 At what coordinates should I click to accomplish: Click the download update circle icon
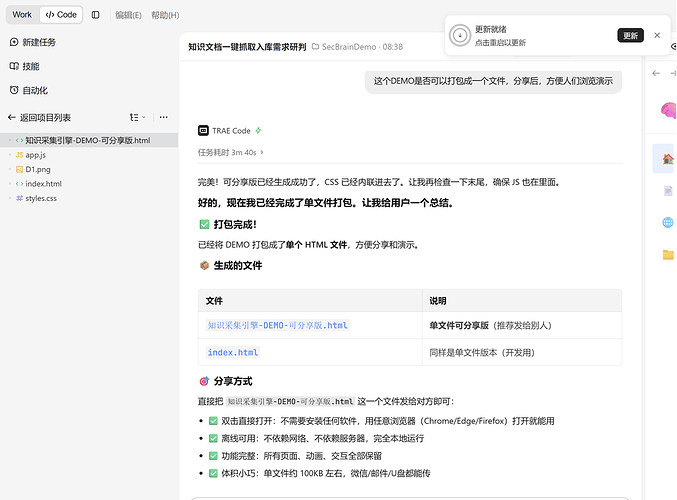460,35
